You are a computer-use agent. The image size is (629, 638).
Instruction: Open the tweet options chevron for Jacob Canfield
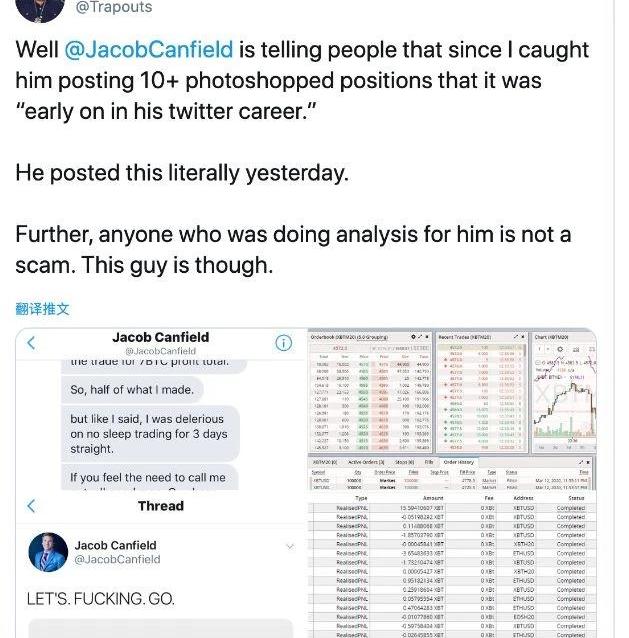coord(290,546)
